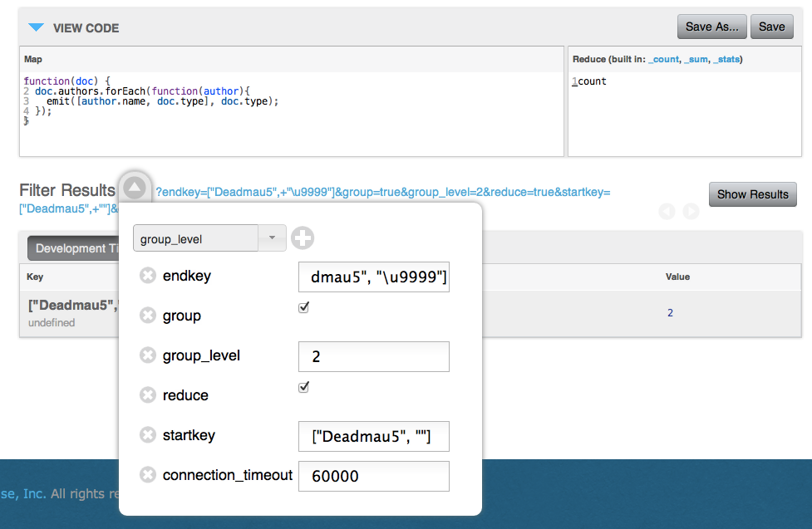812x529 pixels.
Task: Click the startkey input field
Action: (373, 436)
